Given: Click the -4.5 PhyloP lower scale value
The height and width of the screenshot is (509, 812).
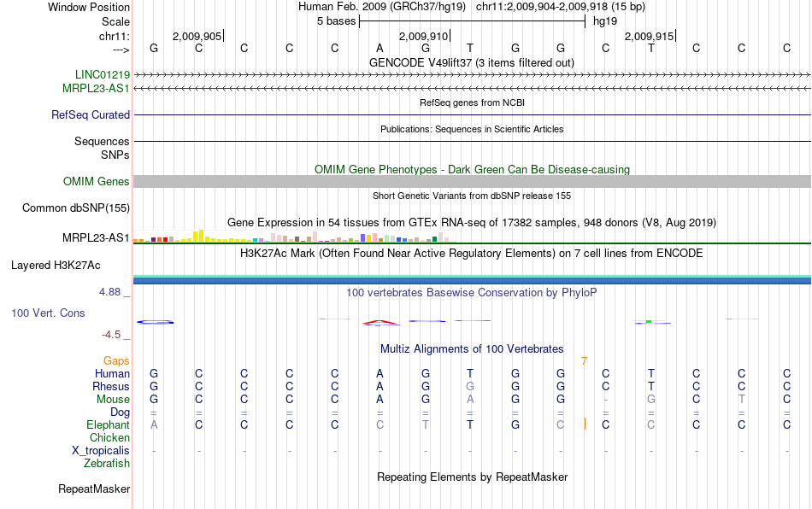Looking at the screenshot, I should [x=111, y=335].
